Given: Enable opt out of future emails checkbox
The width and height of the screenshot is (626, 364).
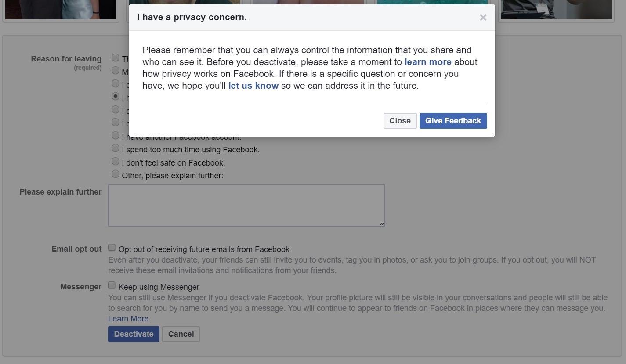Looking at the screenshot, I should coord(112,248).
